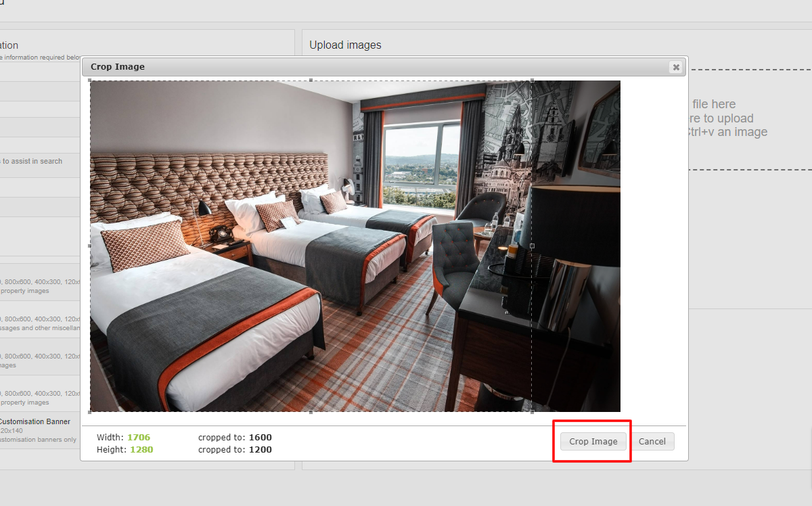The image size is (812, 506).
Task: Click the Upload images heading behind dialog
Action: click(x=345, y=45)
